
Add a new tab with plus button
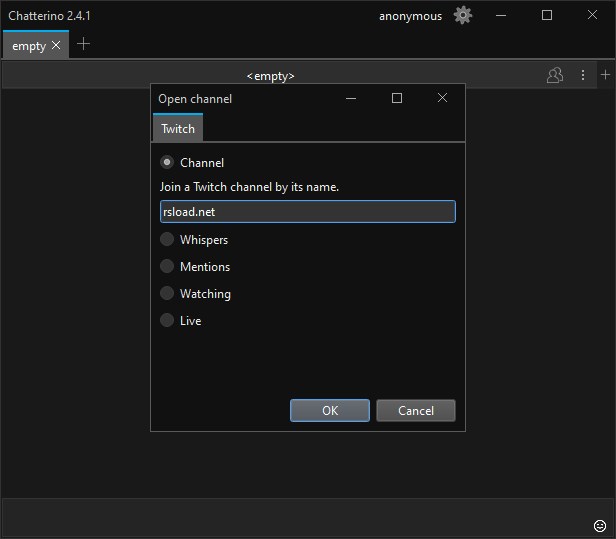83,44
